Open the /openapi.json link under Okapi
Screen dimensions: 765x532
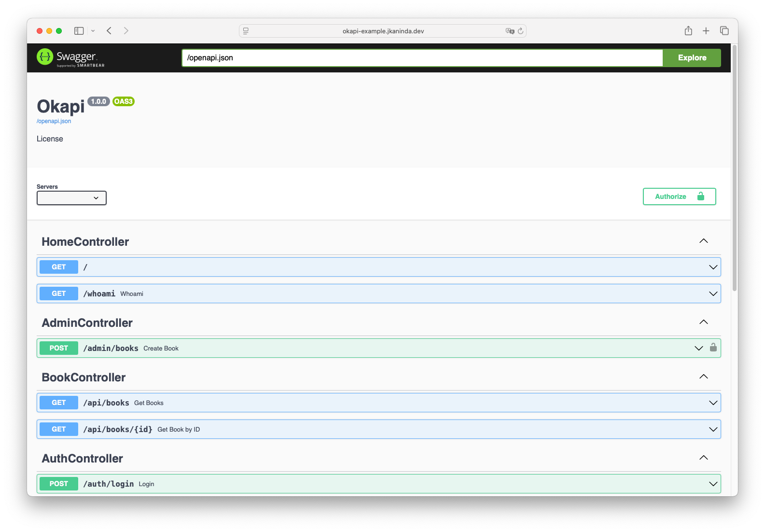(x=54, y=121)
